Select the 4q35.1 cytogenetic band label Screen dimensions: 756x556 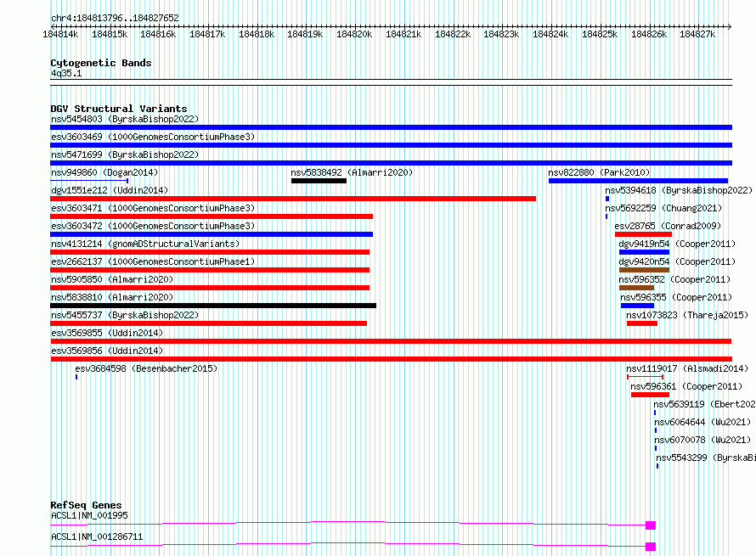[66, 74]
